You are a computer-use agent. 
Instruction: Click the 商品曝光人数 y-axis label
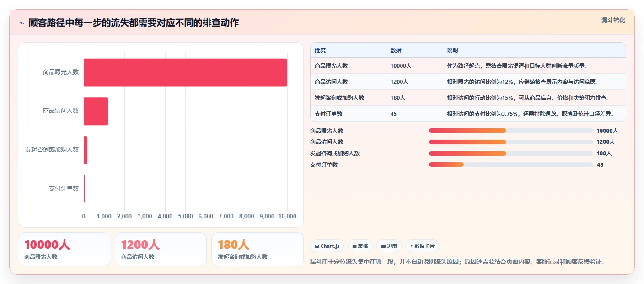[61, 72]
